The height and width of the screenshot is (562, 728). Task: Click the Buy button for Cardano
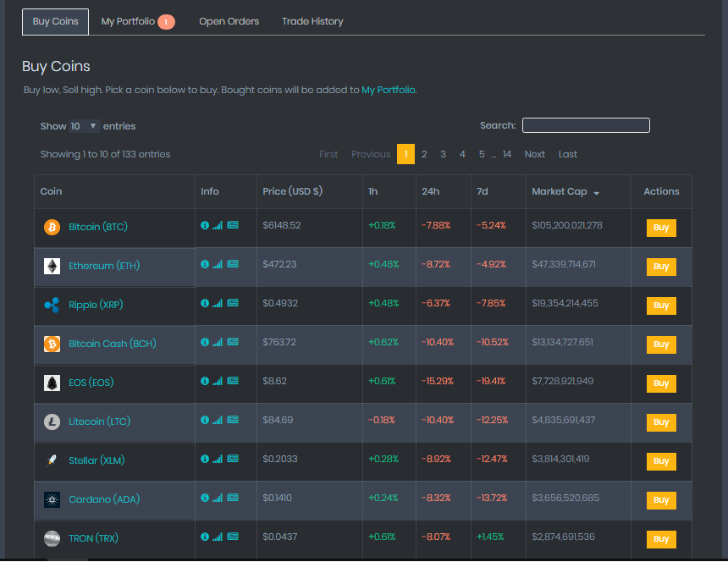[661, 500]
